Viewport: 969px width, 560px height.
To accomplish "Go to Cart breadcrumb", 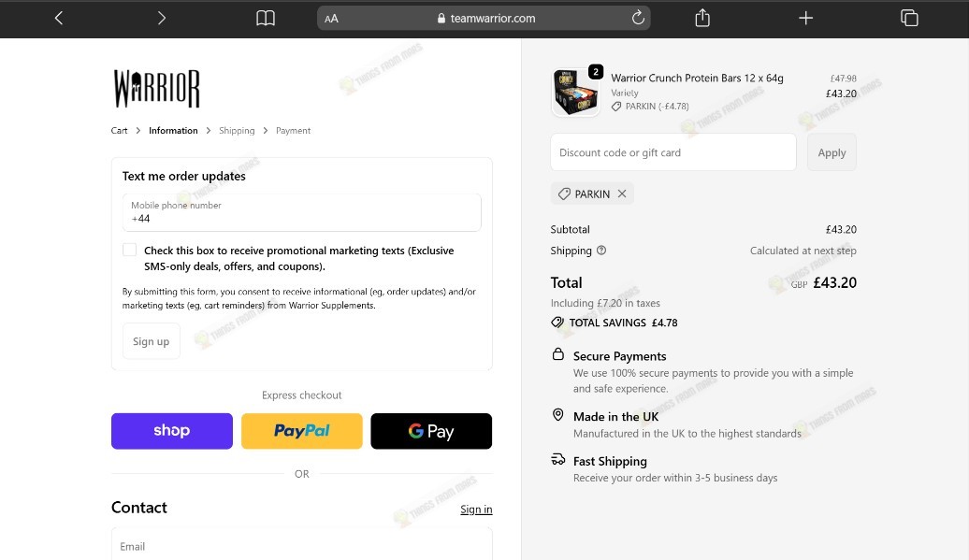I will (120, 130).
